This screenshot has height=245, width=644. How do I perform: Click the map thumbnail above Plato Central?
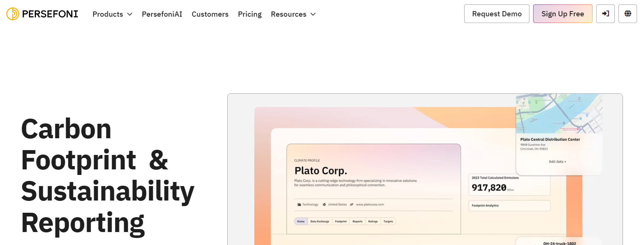pyautogui.click(x=559, y=113)
